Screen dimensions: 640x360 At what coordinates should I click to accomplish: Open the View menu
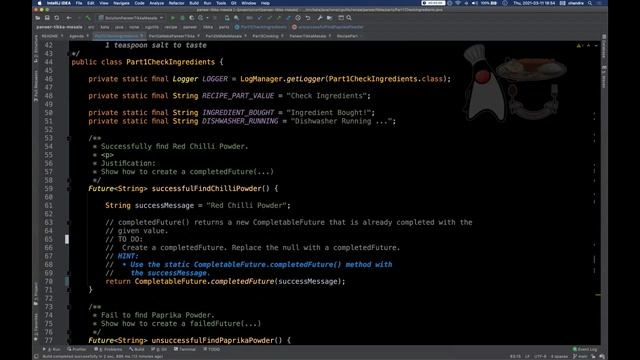click(x=104, y=3)
